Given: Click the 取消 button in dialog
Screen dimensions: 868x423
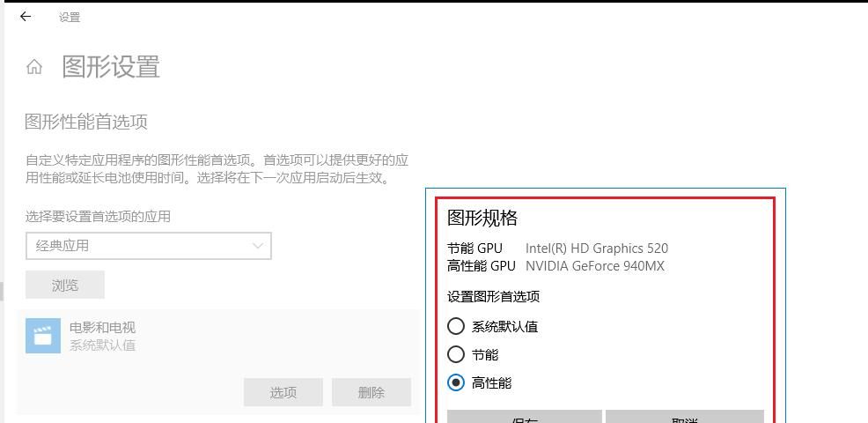Looking at the screenshot, I should (685, 416).
